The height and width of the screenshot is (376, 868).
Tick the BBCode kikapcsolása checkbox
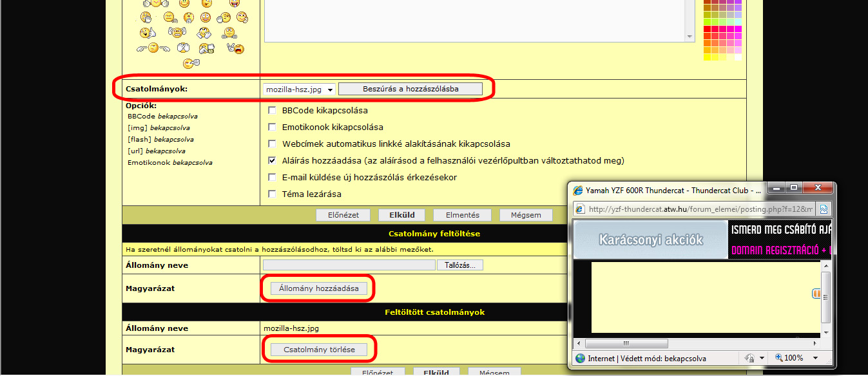272,111
